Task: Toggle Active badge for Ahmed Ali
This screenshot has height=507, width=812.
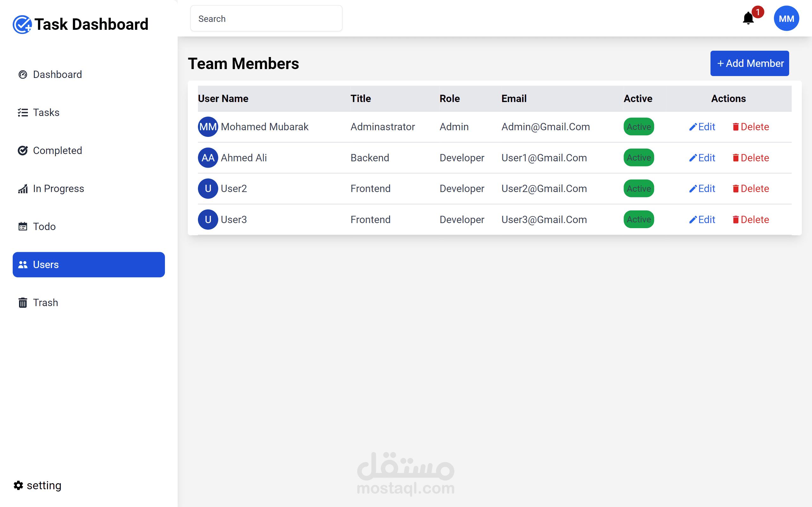Action: click(638, 157)
